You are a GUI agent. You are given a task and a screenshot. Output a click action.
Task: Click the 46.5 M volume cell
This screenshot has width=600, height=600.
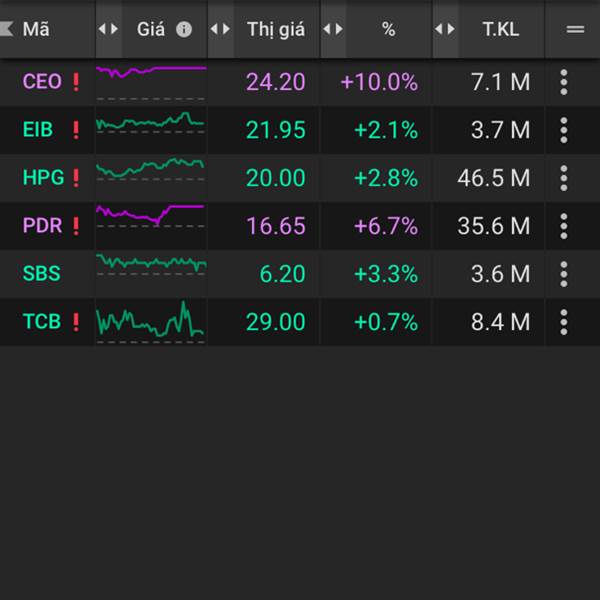click(494, 178)
